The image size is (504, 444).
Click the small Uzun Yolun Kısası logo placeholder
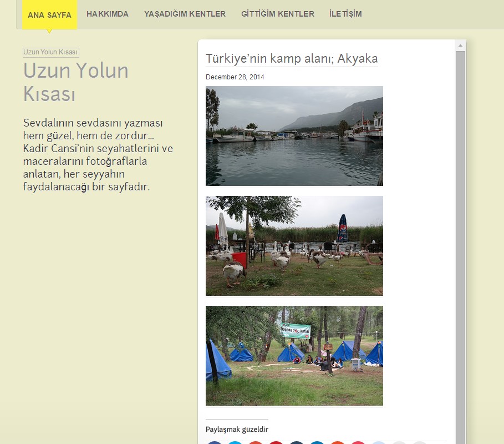click(x=50, y=52)
